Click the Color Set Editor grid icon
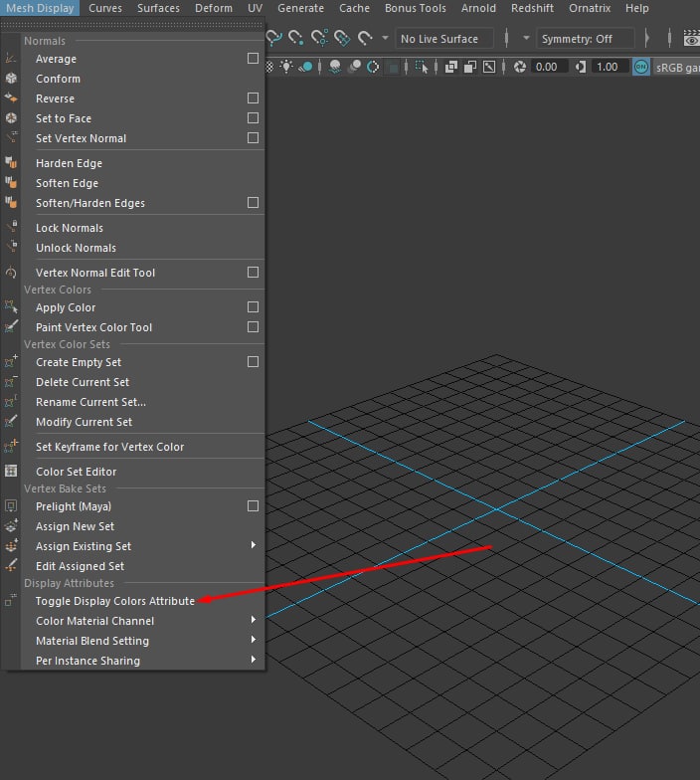This screenshot has width=700, height=780. pos(10,471)
